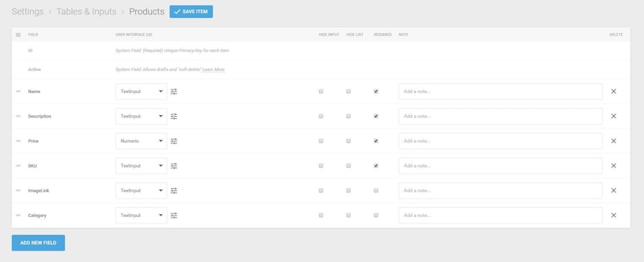
Task: Click the note input for the Description field
Action: tap(500, 116)
